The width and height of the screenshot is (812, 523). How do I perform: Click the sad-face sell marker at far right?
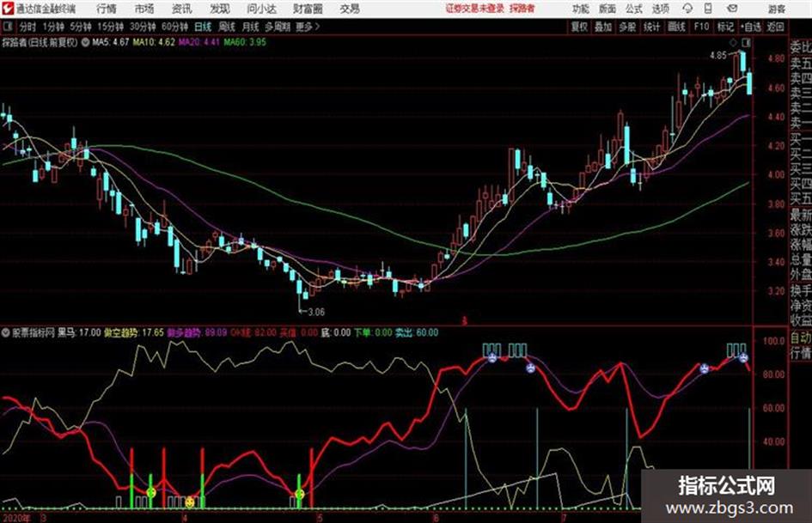(743, 357)
